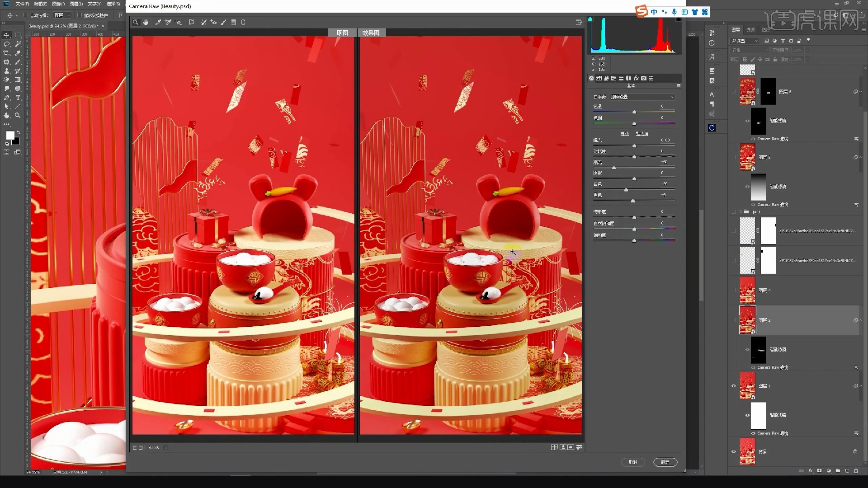
Task: Select the Radial Filter tool
Action: (x=243, y=22)
